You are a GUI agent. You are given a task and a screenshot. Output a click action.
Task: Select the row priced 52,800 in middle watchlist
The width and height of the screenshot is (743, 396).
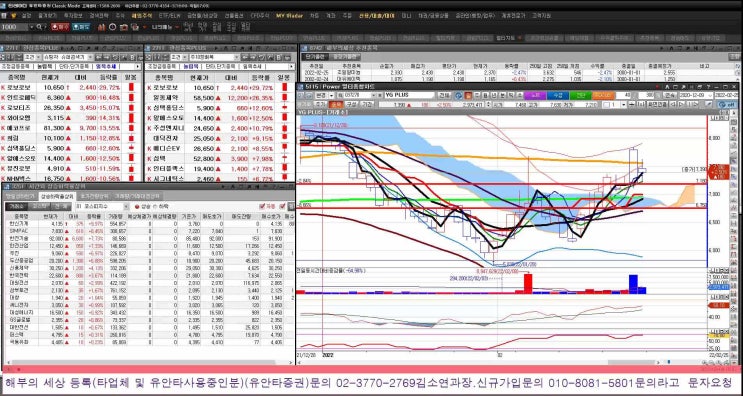[x=220, y=158]
